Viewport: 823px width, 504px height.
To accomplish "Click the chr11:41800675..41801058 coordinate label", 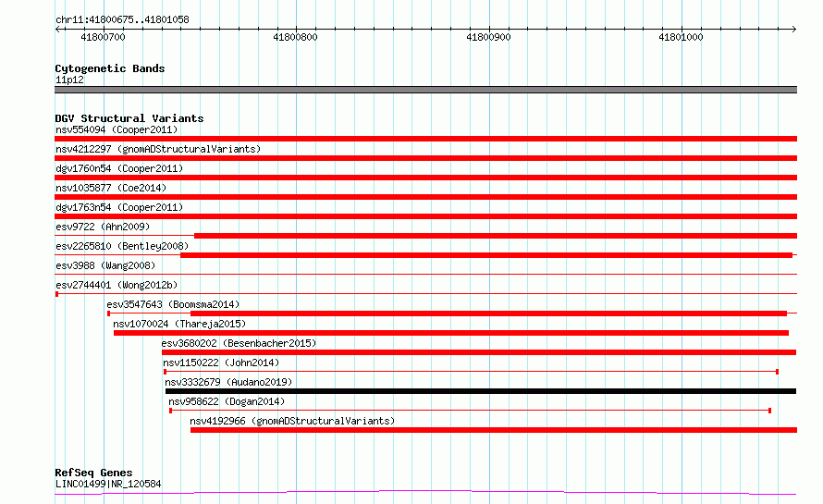I will click(122, 20).
